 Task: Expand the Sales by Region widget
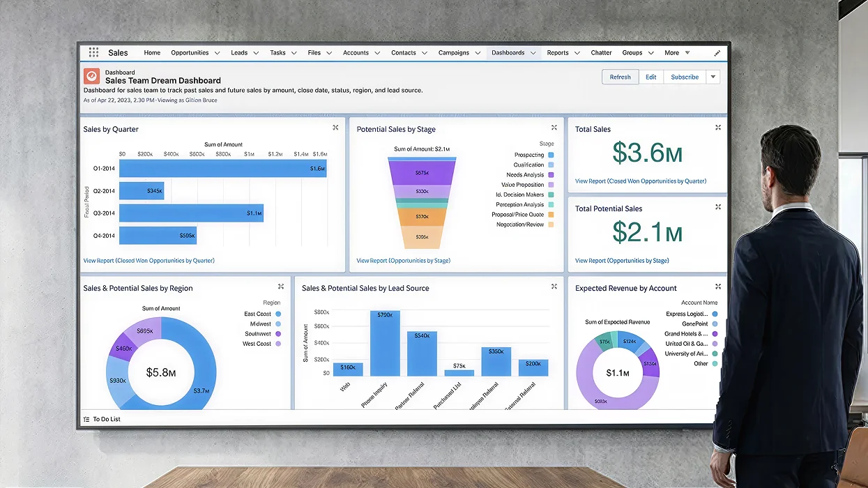281,287
